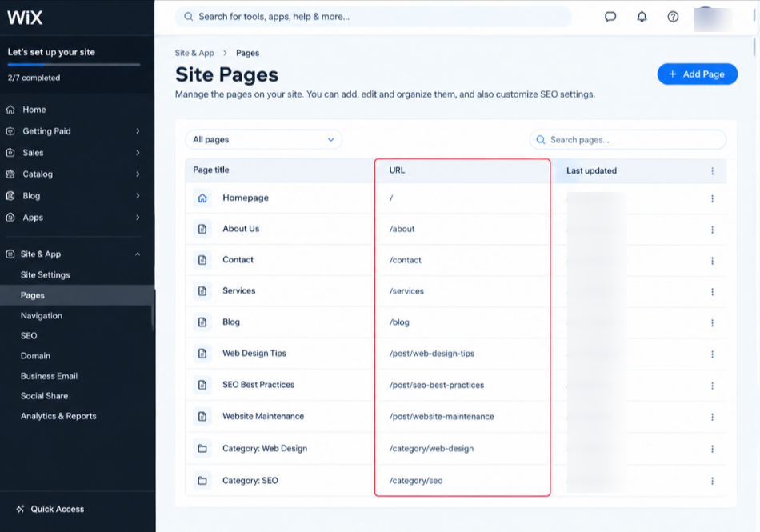The width and height of the screenshot is (760, 532).
Task: Open more actions for About Us row
Action: point(712,230)
